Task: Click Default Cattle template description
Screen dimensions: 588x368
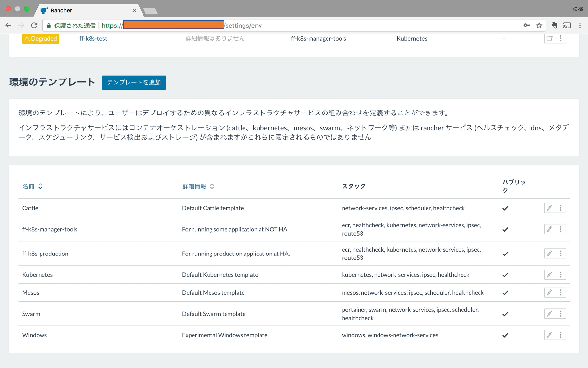Action: pyautogui.click(x=213, y=208)
